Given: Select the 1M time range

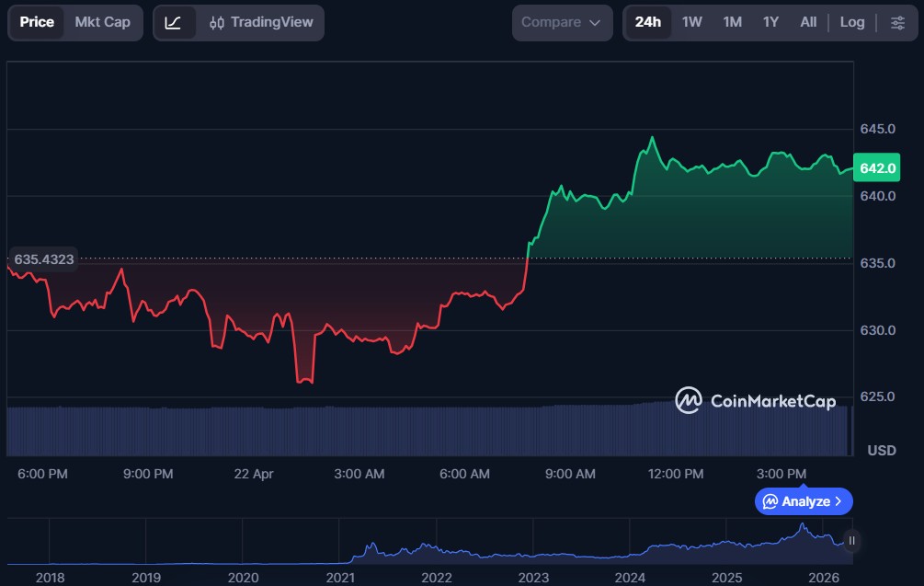Looking at the screenshot, I should 732,22.
